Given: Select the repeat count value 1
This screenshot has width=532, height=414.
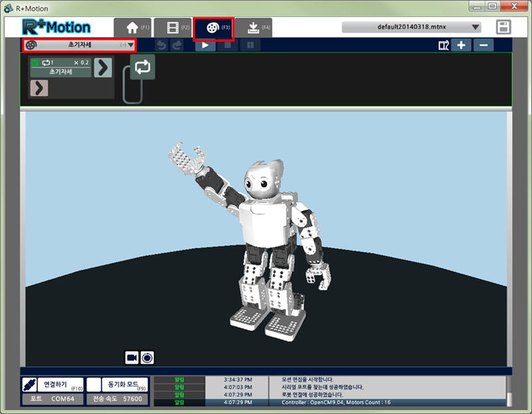Looking at the screenshot, I should 52,63.
